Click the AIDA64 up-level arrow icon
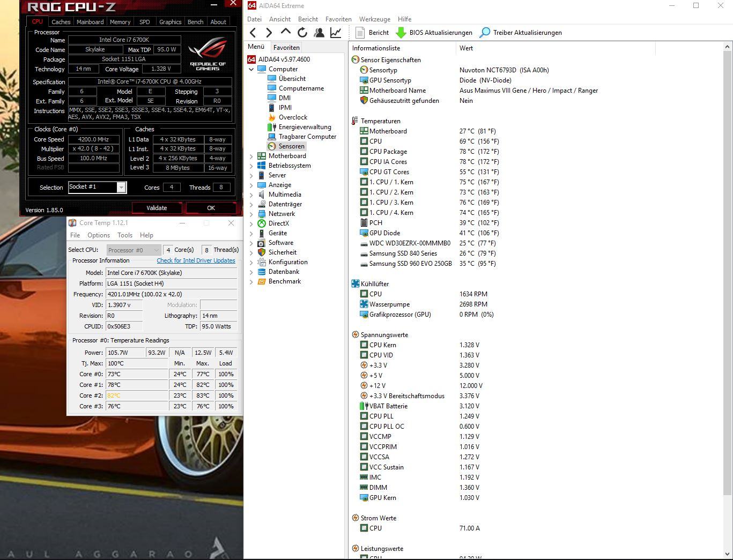Screen dimensions: 733x560 286,33
